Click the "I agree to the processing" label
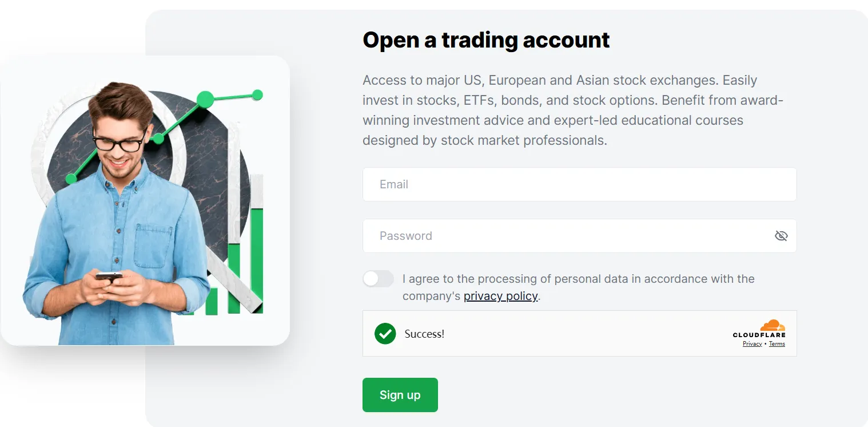This screenshot has height=427, width=868. click(x=578, y=279)
